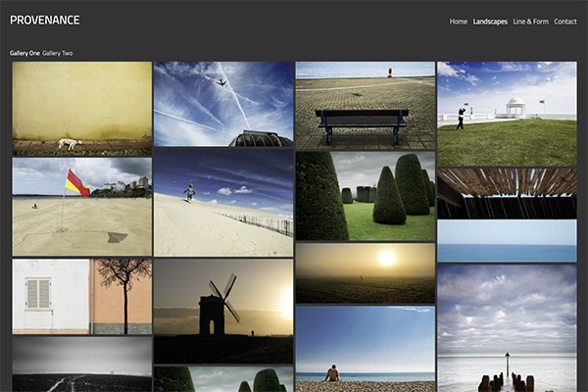Go to Line & Form page
The width and height of the screenshot is (588, 392).
point(530,22)
